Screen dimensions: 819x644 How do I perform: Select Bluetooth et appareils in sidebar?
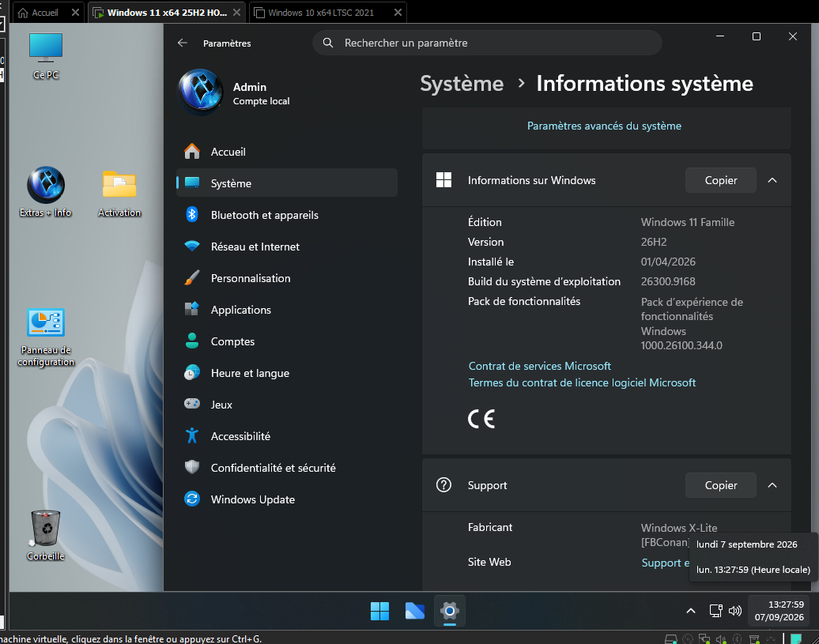(287, 215)
